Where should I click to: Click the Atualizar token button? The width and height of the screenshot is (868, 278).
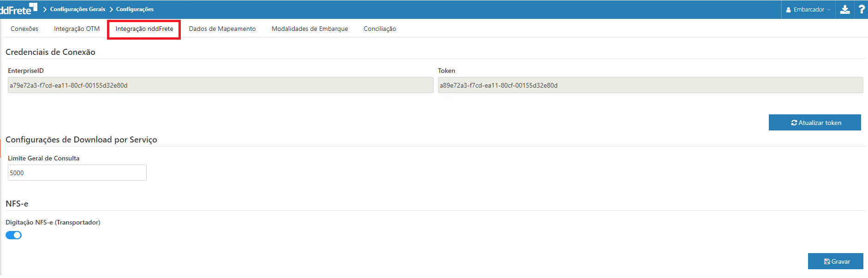(814, 123)
